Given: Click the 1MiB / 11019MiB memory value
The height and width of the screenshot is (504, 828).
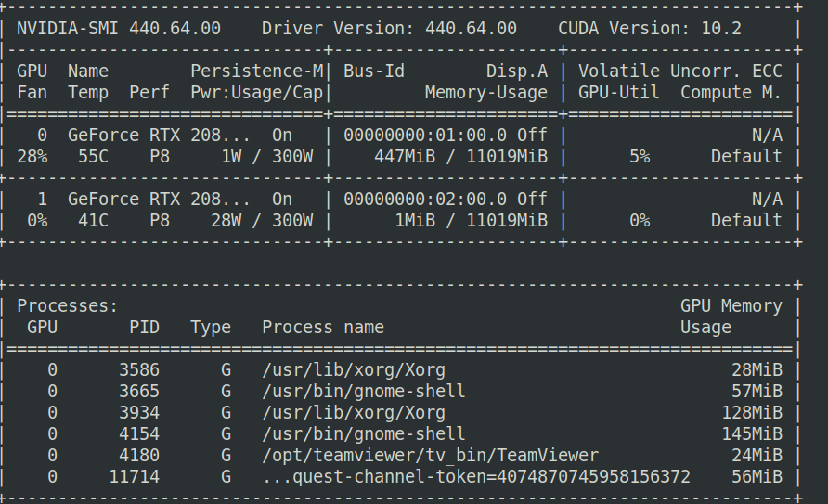Looking at the screenshot, I should click(x=472, y=221).
